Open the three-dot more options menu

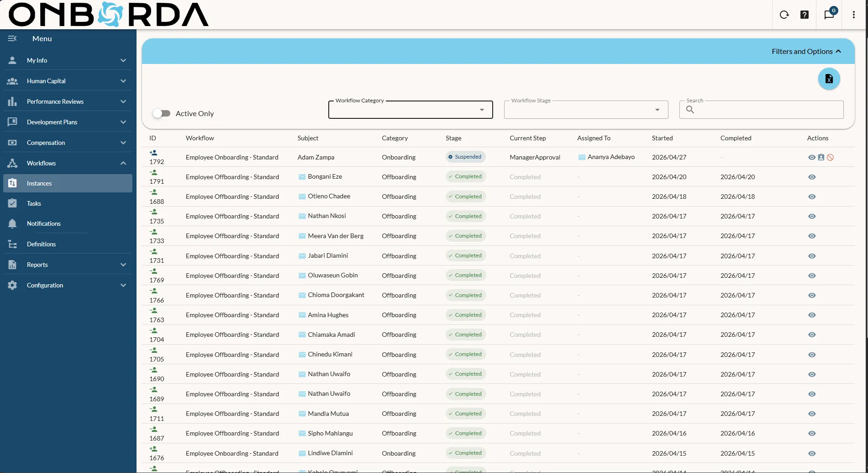(853, 15)
